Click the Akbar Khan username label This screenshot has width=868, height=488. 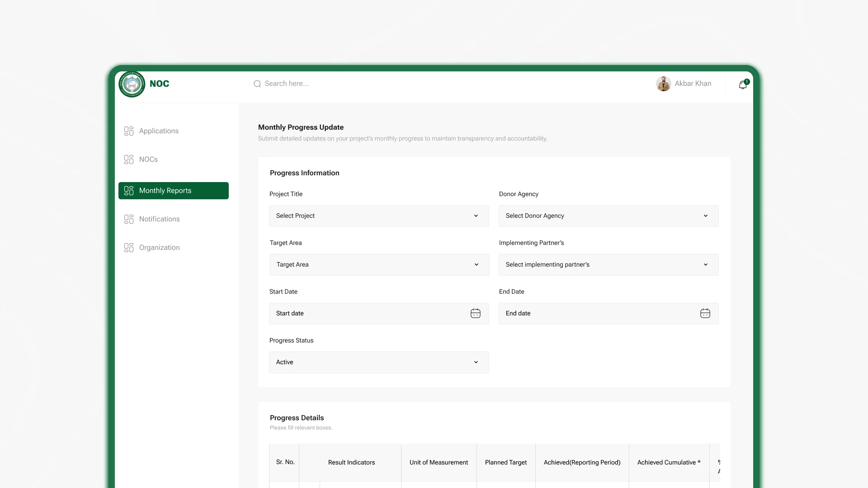click(x=693, y=84)
